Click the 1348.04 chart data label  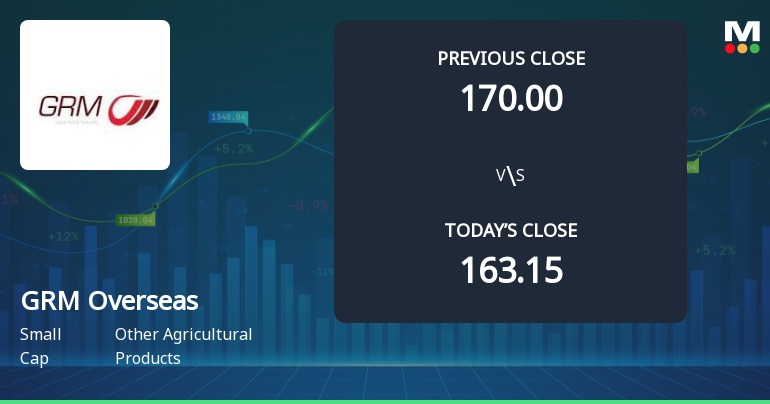228,117
